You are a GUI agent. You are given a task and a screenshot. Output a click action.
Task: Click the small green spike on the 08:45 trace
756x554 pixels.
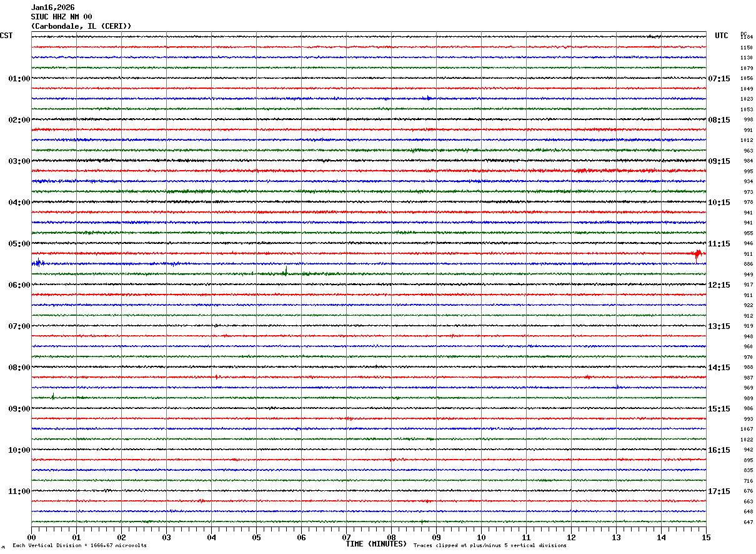pyautogui.click(x=53, y=396)
